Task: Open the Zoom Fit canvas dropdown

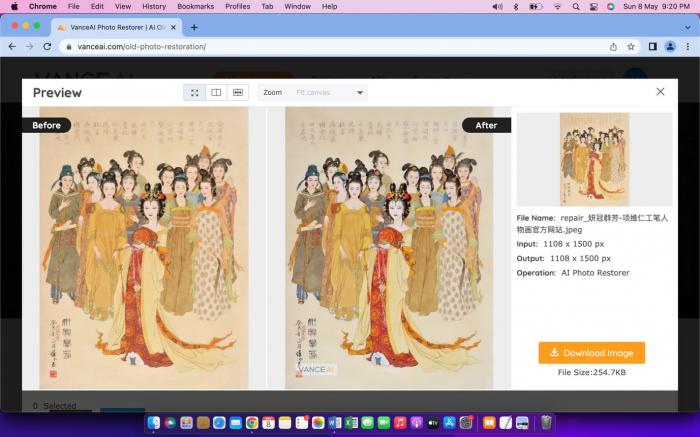Action: (x=313, y=92)
